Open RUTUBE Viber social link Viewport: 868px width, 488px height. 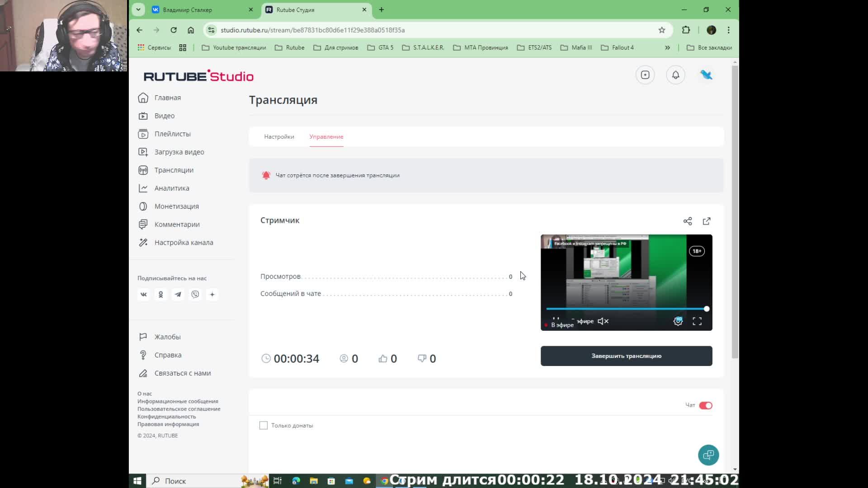[x=195, y=295]
